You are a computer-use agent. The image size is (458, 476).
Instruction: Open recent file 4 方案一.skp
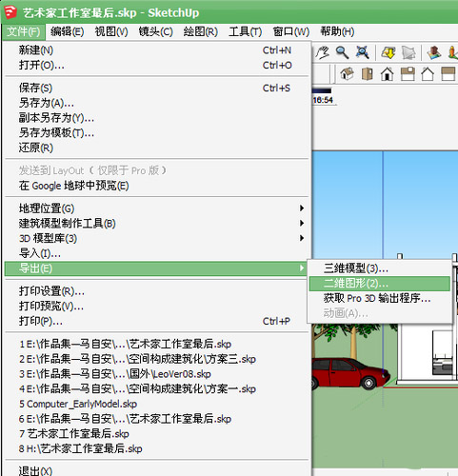tap(157, 388)
